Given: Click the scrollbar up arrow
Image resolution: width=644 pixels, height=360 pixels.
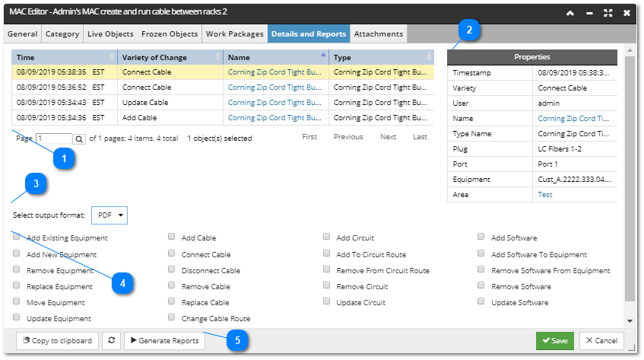Looking at the screenshot, I should (x=630, y=50).
